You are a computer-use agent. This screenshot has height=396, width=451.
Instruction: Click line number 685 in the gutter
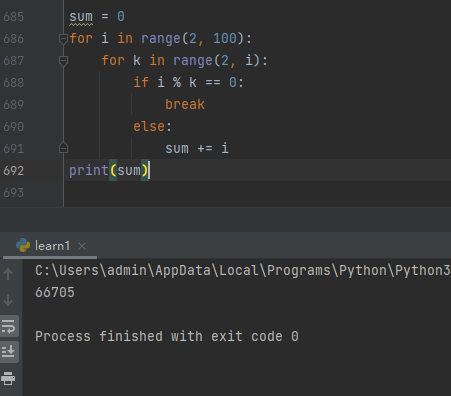coord(14,17)
